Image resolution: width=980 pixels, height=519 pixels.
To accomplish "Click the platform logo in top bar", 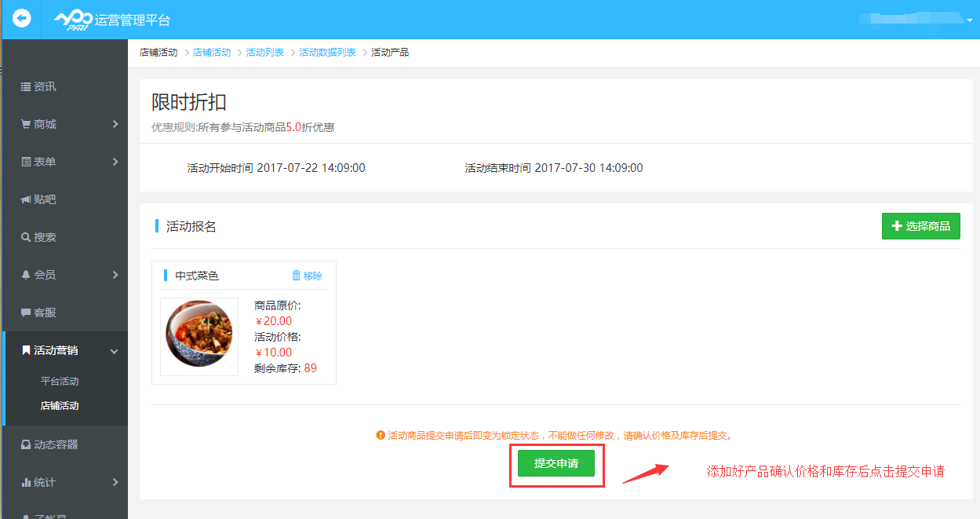I will tap(73, 20).
